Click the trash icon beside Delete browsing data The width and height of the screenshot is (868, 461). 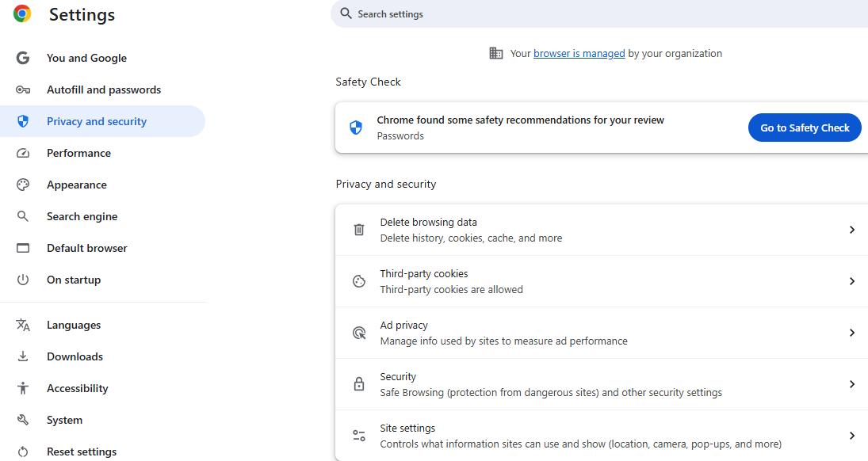tap(358, 230)
